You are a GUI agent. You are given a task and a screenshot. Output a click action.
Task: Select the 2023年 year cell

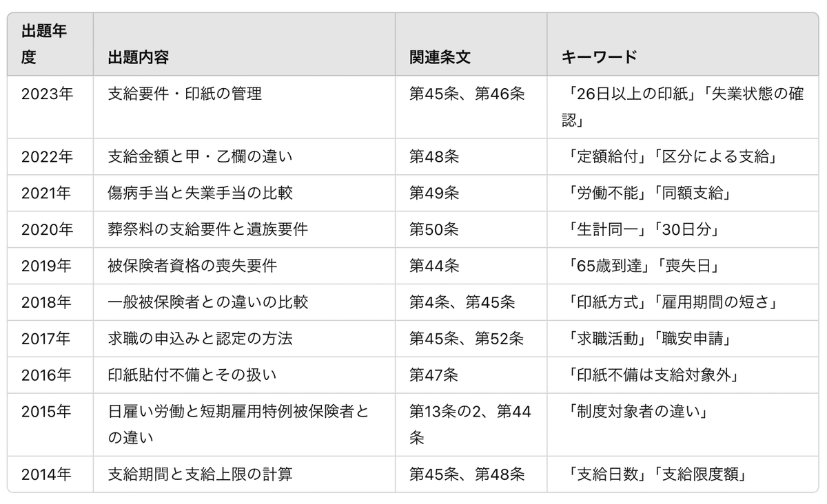point(47,94)
